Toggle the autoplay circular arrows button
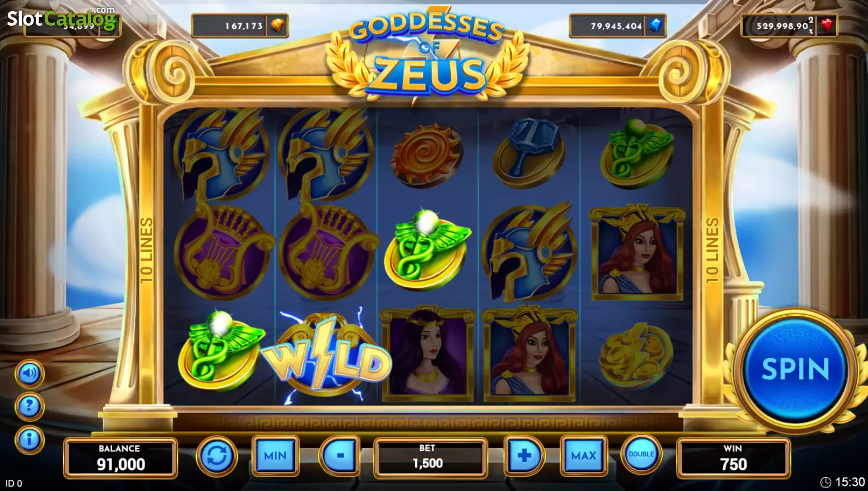868x491 pixels. click(x=216, y=456)
